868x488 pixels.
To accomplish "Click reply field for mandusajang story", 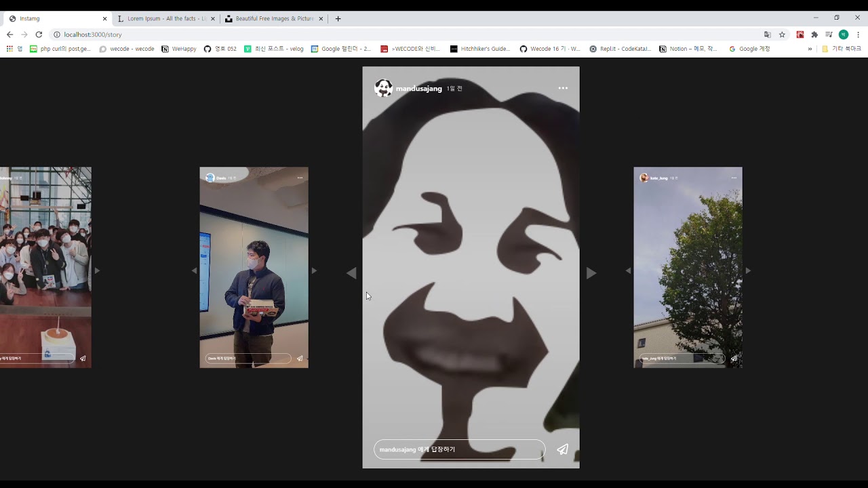I will click(459, 449).
